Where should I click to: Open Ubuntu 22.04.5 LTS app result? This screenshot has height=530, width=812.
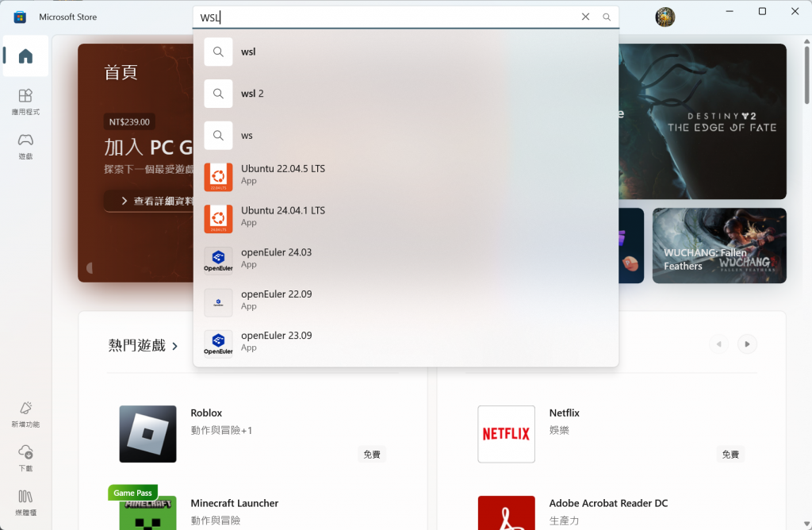tap(406, 177)
